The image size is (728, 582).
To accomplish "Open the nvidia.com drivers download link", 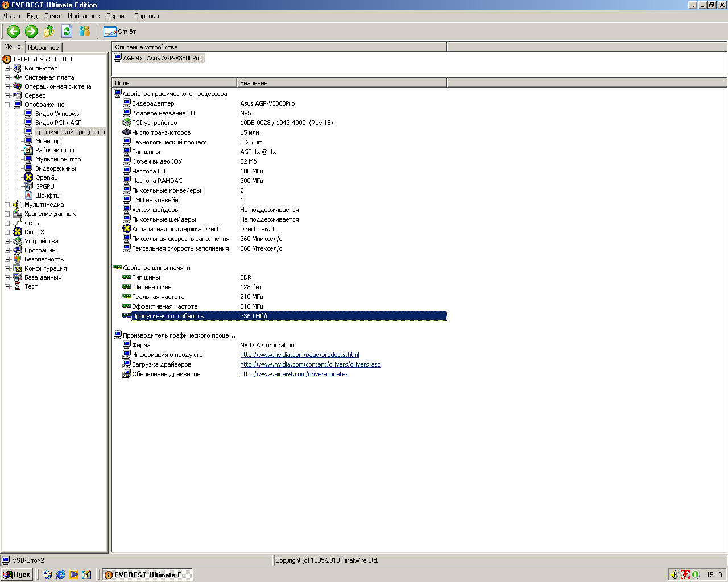I will pos(311,364).
